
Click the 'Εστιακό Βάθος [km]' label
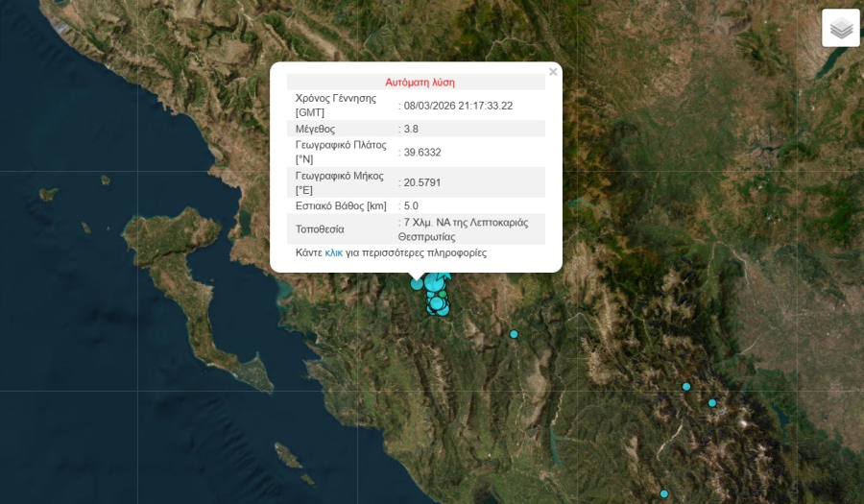click(x=341, y=205)
